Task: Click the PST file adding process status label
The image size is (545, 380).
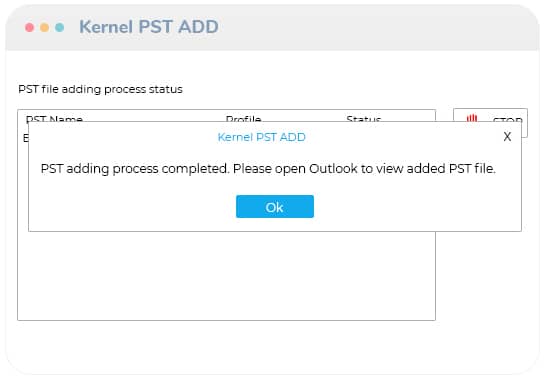Action: tap(100, 89)
